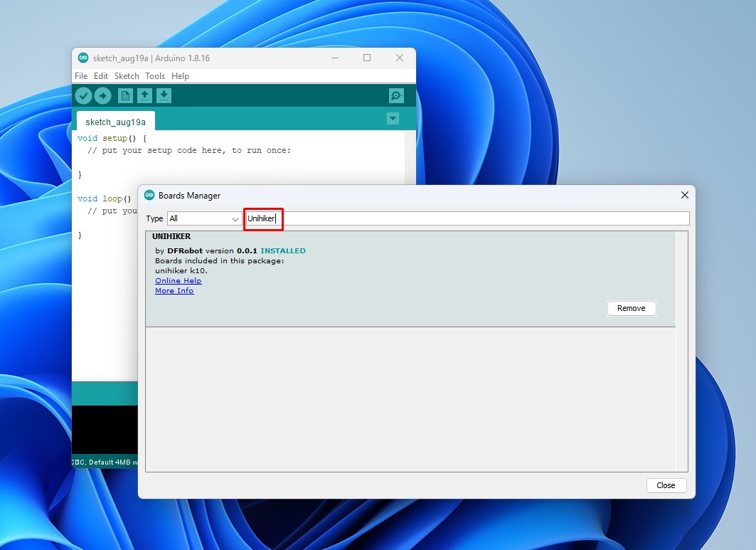Click the Open sketch up-arrow icon
This screenshot has height=550, width=756.
pos(144,95)
